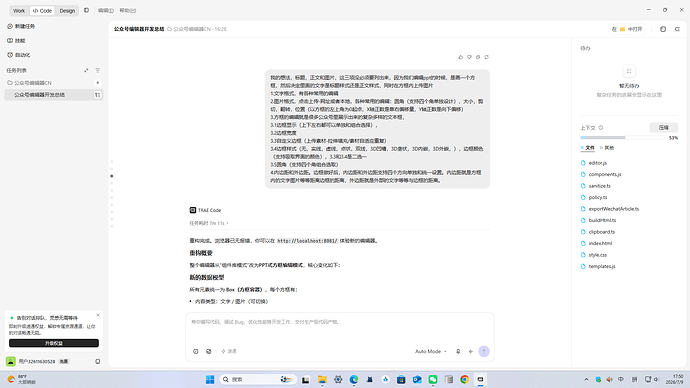690x388 pixels.
Task: Click the first icon in input toolbar
Action: click(196, 351)
